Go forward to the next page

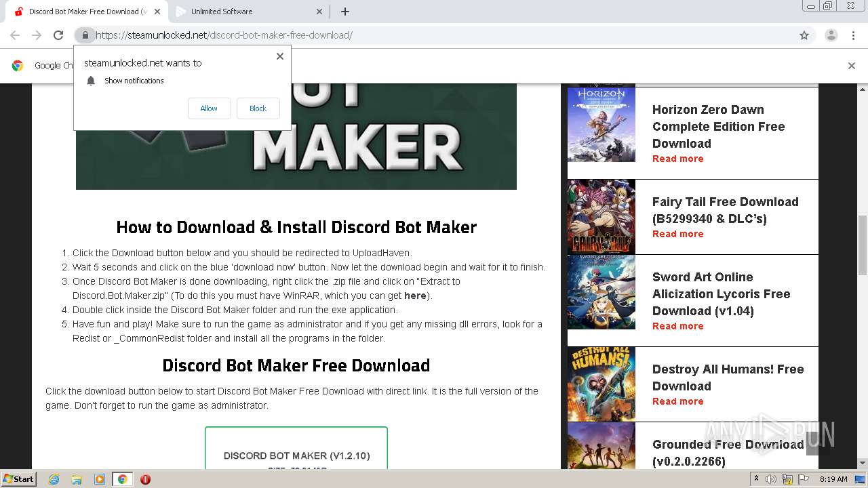(37, 35)
